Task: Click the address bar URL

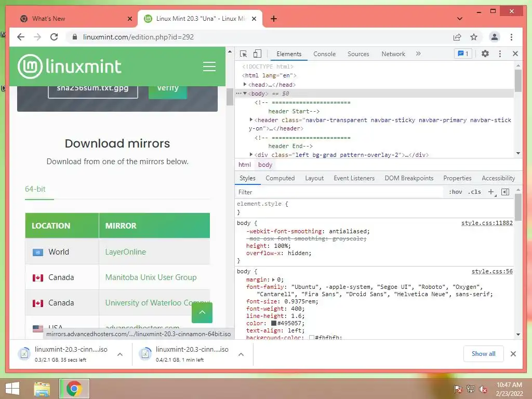Action: click(x=138, y=37)
